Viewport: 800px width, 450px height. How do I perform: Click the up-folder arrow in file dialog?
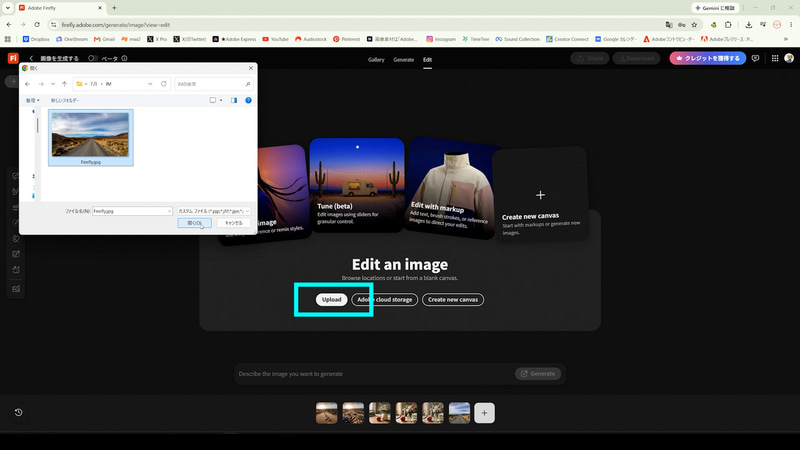pyautogui.click(x=64, y=84)
